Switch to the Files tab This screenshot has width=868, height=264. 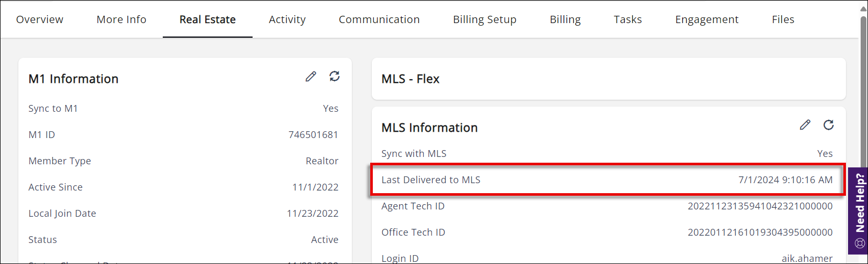(783, 19)
